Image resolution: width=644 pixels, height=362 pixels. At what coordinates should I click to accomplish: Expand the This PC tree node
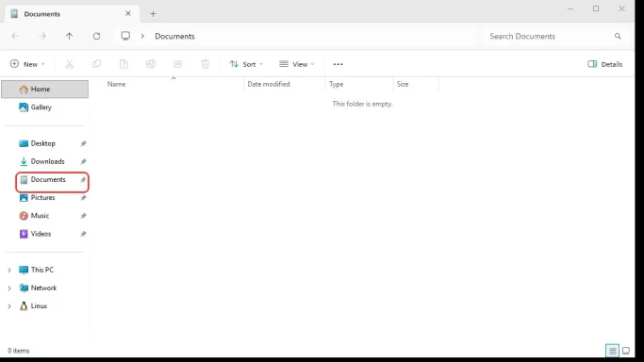[x=9, y=270]
